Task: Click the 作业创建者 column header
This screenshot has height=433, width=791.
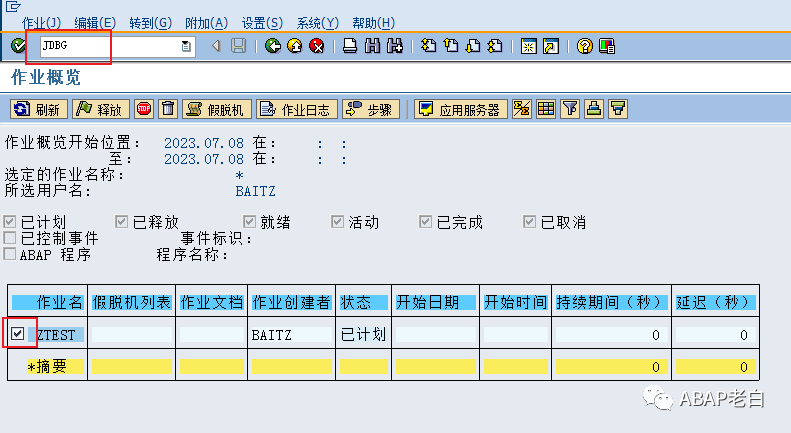Action: pyautogui.click(x=291, y=302)
